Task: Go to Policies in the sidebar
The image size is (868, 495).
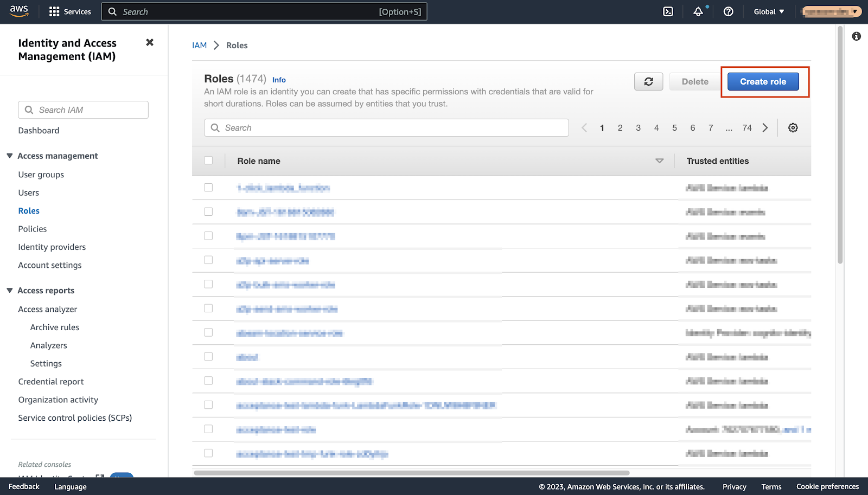Action: (x=33, y=229)
